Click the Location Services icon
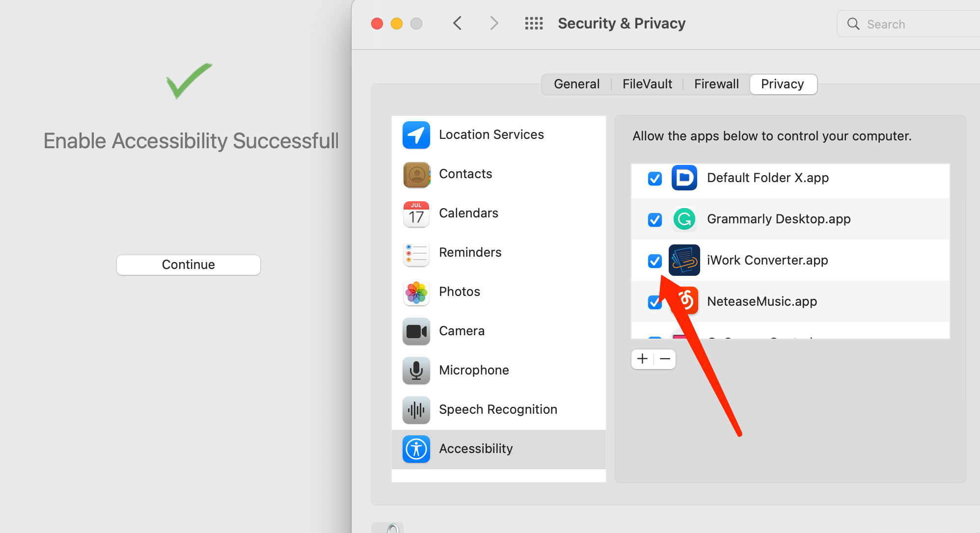This screenshot has width=980, height=533. [416, 134]
